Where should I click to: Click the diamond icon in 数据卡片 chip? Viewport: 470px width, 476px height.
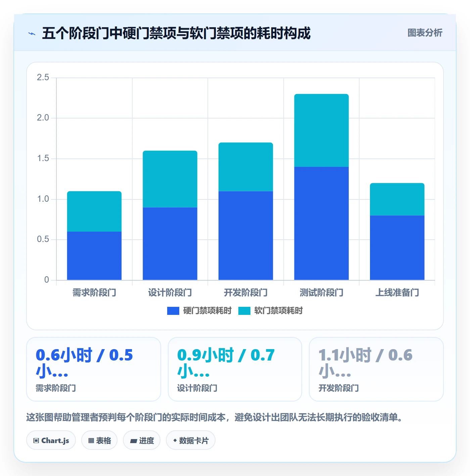[x=175, y=440]
